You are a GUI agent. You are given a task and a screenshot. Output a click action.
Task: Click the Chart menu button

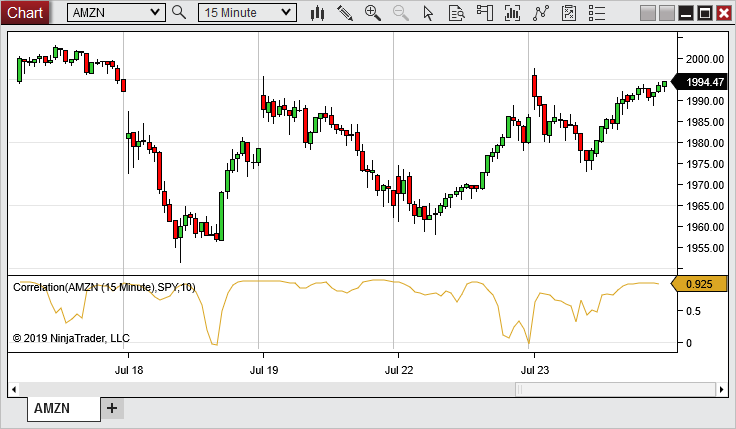tap(24, 12)
